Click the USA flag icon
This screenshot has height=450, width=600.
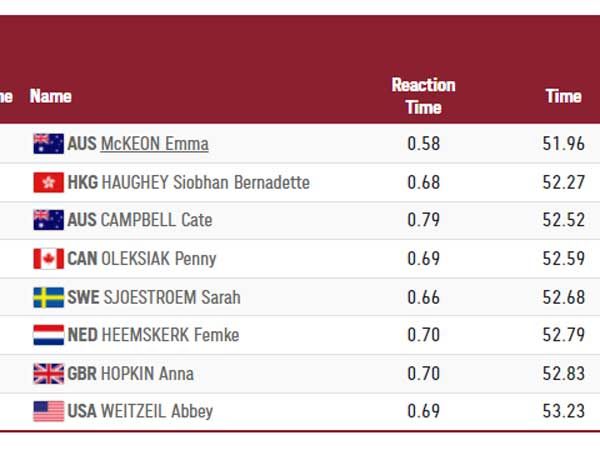pos(48,411)
